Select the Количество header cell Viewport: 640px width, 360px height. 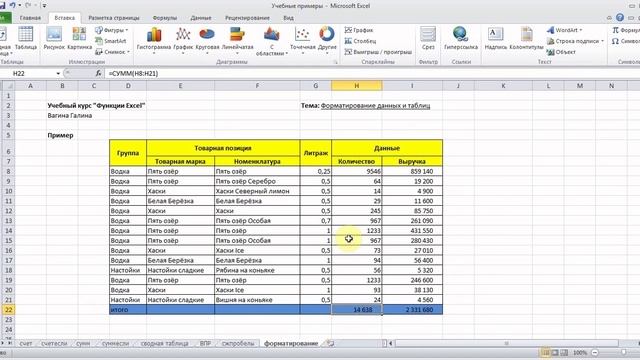point(357,161)
